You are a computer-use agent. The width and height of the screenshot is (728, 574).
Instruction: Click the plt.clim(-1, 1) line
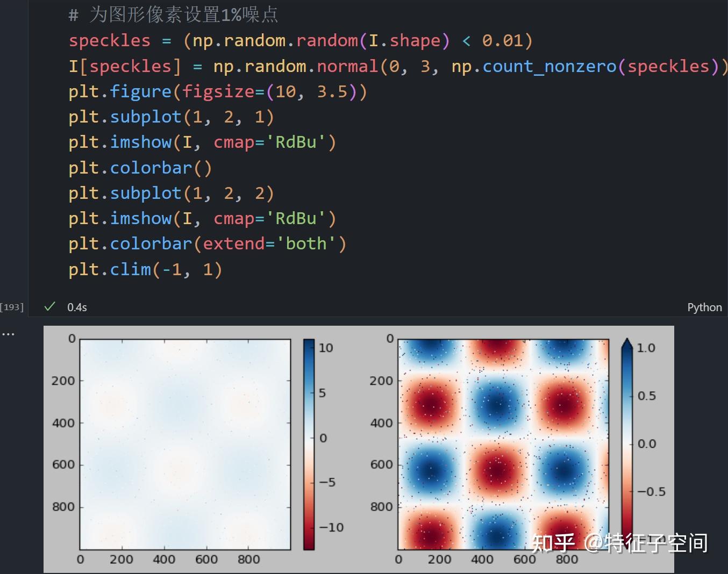(145, 269)
